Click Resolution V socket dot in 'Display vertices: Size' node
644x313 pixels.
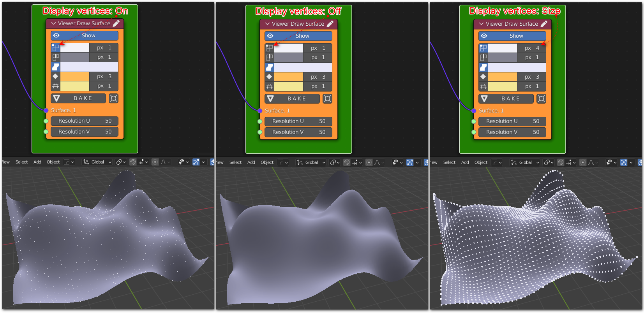coord(474,132)
